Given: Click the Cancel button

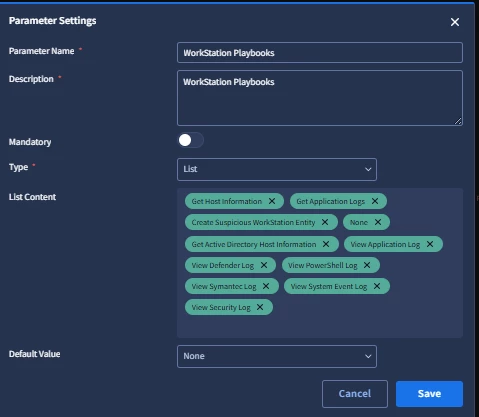Looking at the screenshot, I should click(355, 394).
